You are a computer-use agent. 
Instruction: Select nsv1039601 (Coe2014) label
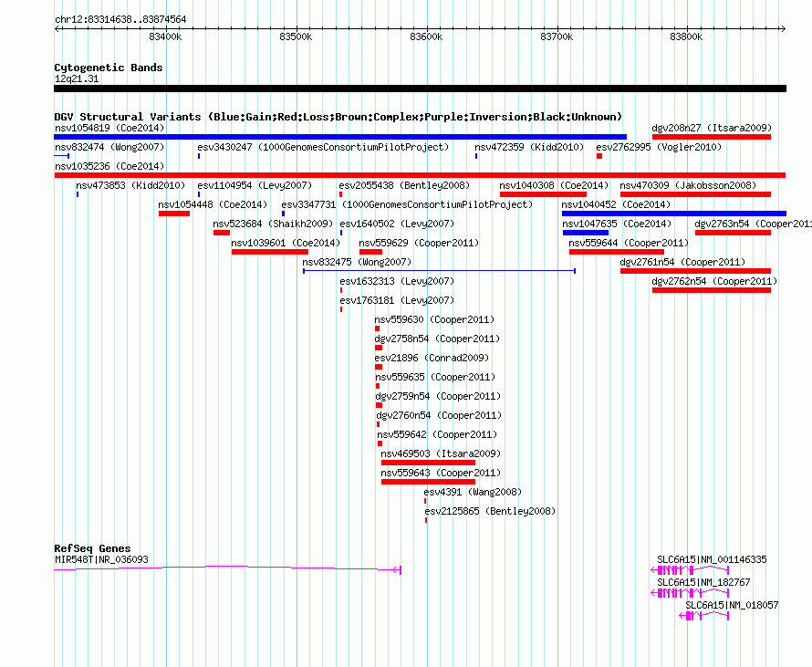(286, 243)
